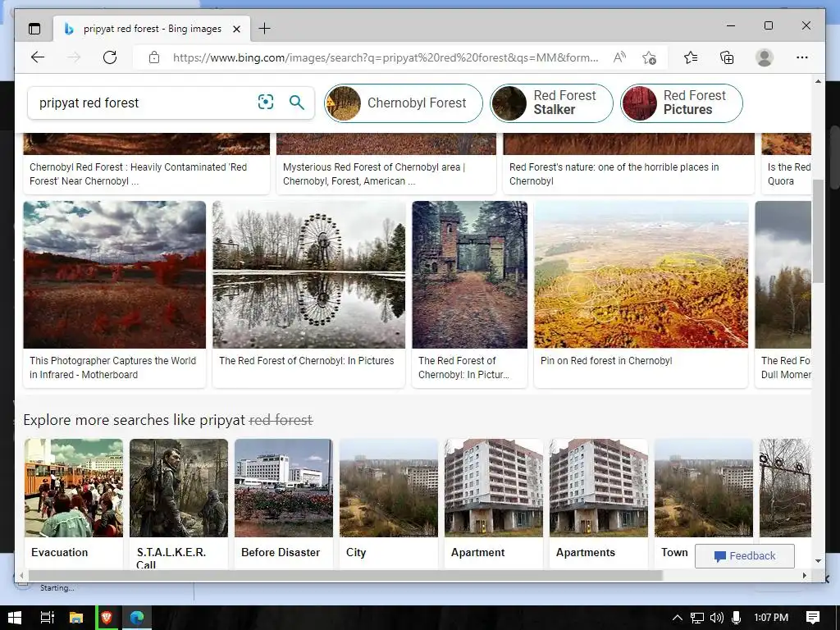The height and width of the screenshot is (630, 840).
Task: Select the Red Forest Pictures chip
Action: [x=682, y=103]
